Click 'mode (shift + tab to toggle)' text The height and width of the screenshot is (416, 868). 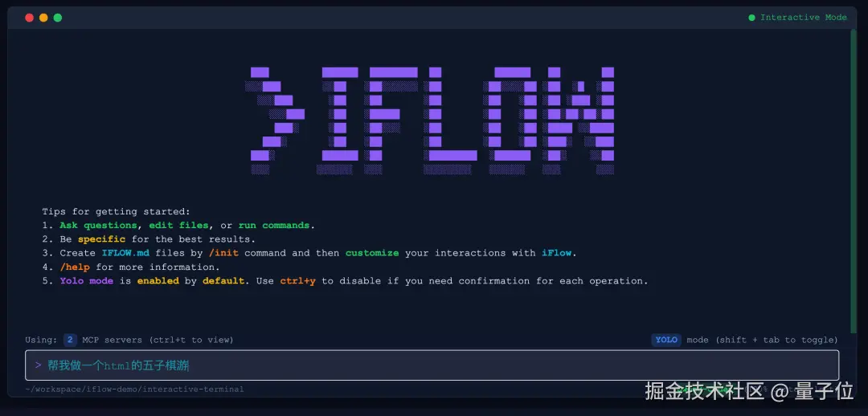click(762, 340)
